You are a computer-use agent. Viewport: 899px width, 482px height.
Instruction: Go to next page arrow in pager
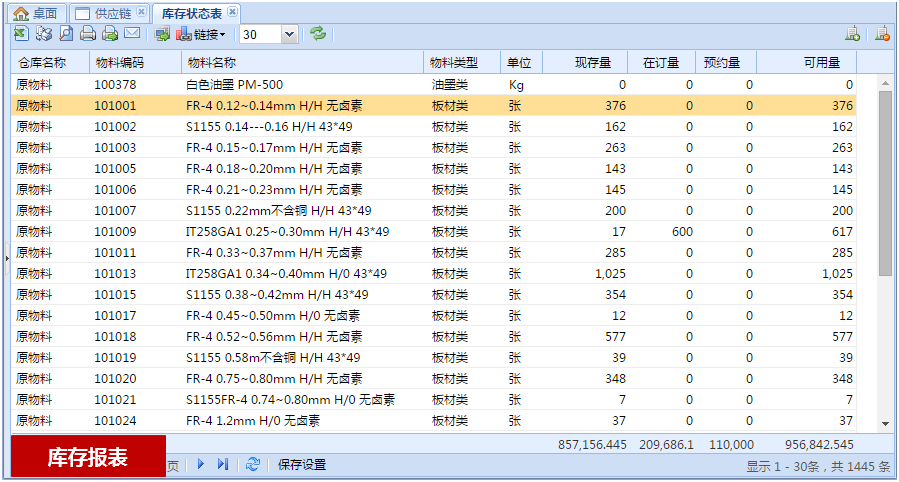point(201,464)
